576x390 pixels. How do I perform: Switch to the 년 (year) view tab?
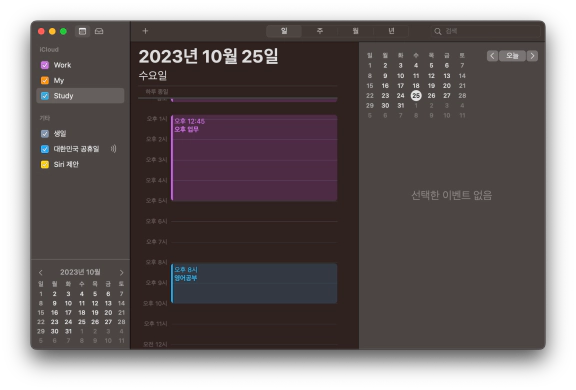pyautogui.click(x=391, y=31)
